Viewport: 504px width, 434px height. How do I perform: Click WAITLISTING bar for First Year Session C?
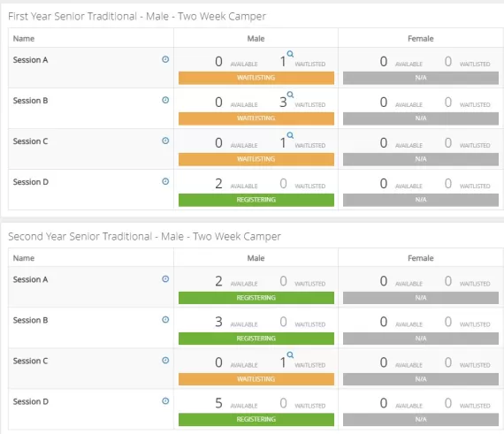[256, 159]
